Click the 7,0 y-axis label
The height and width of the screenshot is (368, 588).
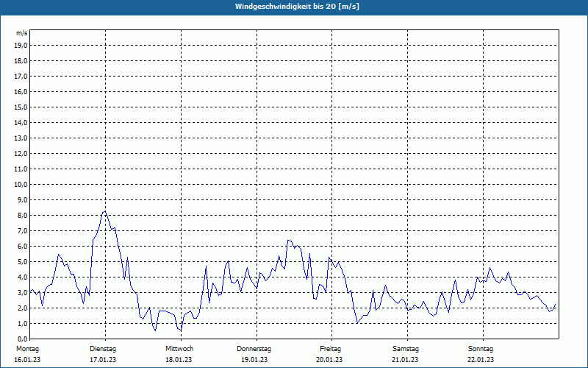[x=22, y=231]
